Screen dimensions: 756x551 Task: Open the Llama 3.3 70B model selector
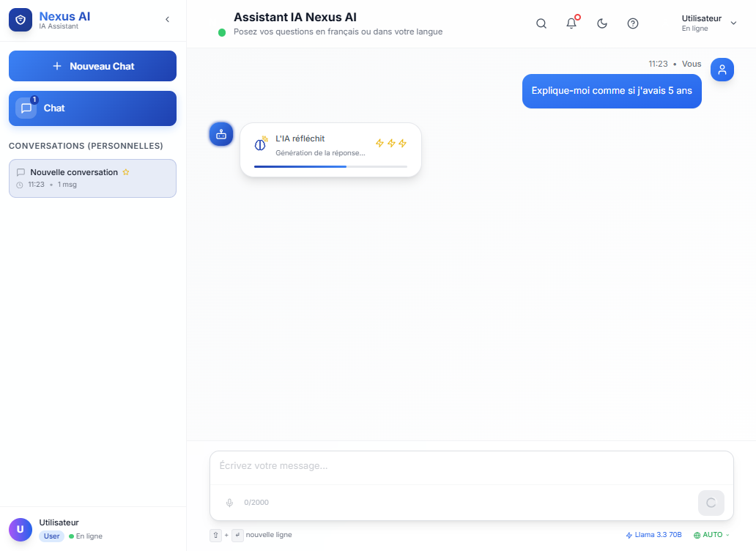[x=653, y=535]
